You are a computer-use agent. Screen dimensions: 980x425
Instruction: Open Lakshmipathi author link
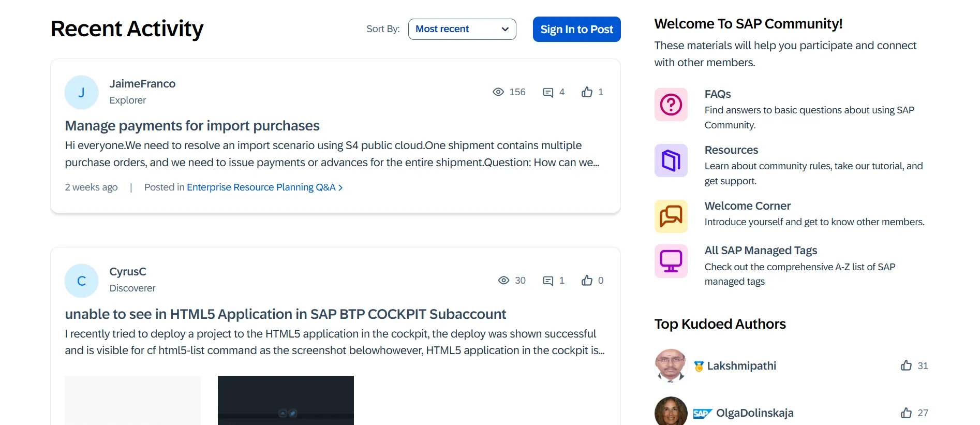tap(741, 366)
